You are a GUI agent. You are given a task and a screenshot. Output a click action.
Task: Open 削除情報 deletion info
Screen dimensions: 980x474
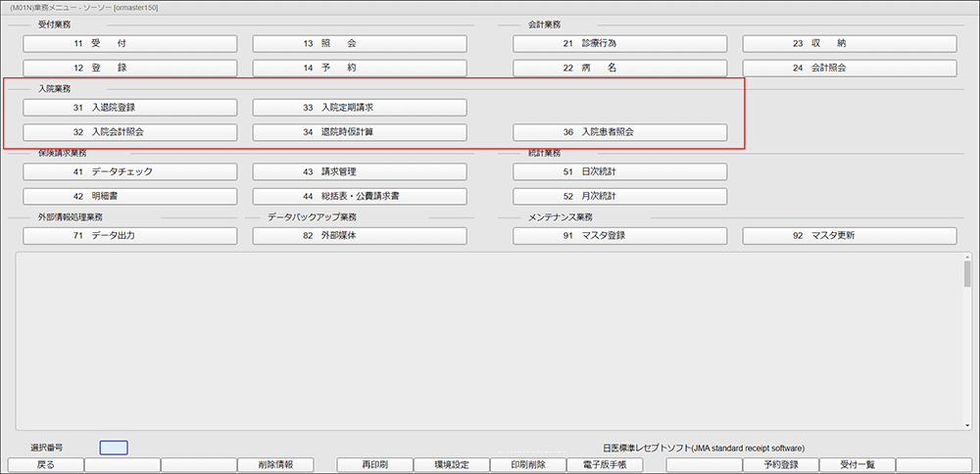275,465
